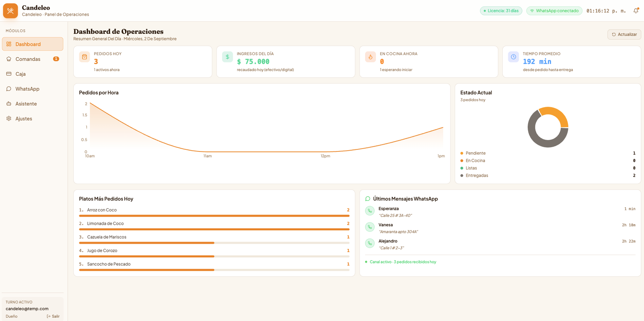644x321 pixels.
Task: Click the Actualizar refresh button
Action: coord(624,35)
